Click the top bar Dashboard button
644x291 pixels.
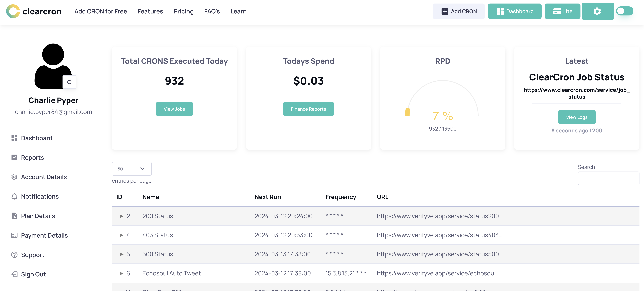pos(514,11)
